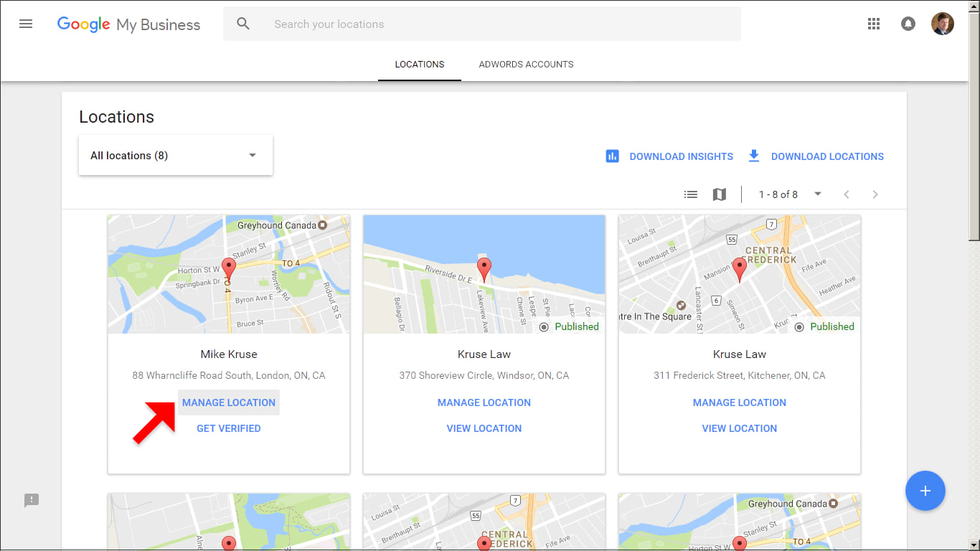Switch to map card view
The image size is (980, 551).
720,194
